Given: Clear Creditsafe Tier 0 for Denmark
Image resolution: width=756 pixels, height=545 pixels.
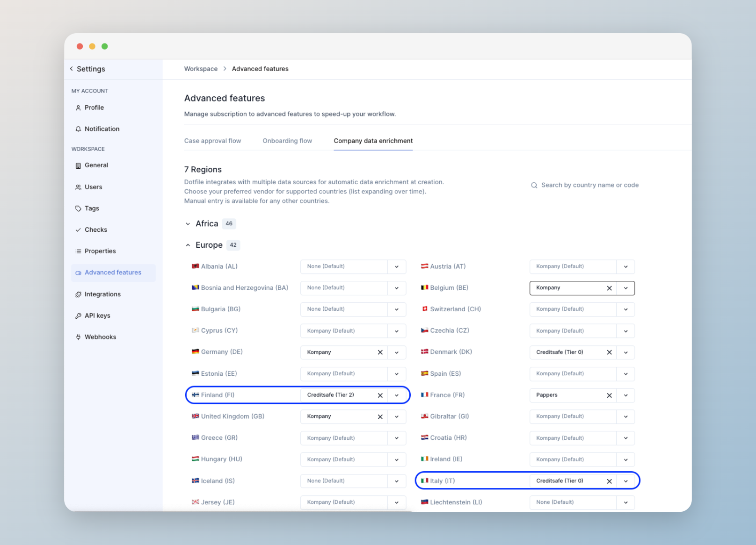Looking at the screenshot, I should click(609, 352).
